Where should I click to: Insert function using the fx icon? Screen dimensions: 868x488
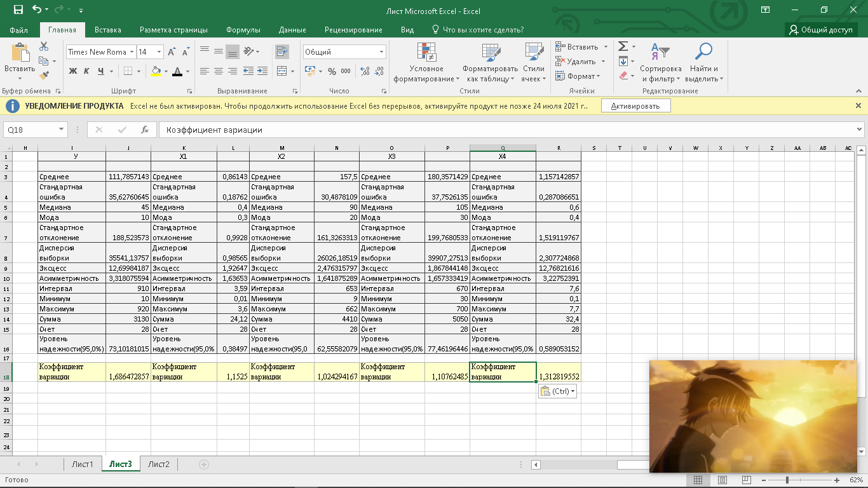coord(145,130)
